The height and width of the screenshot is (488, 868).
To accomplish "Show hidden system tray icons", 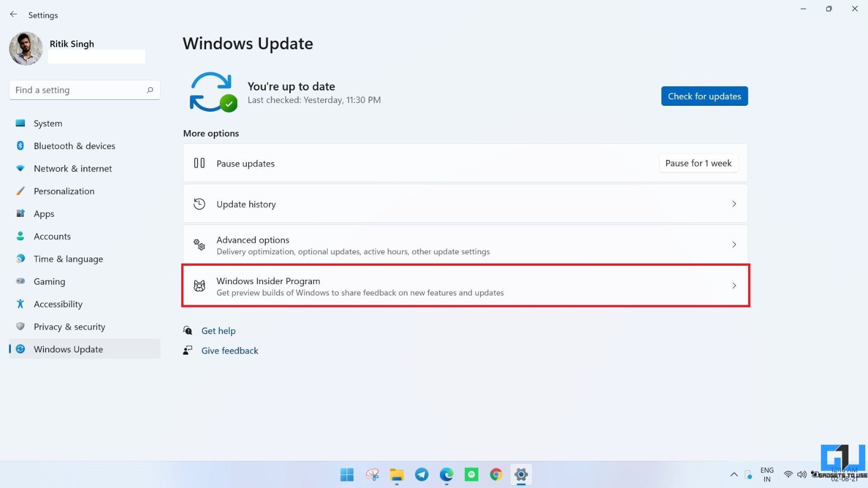I will tap(734, 475).
